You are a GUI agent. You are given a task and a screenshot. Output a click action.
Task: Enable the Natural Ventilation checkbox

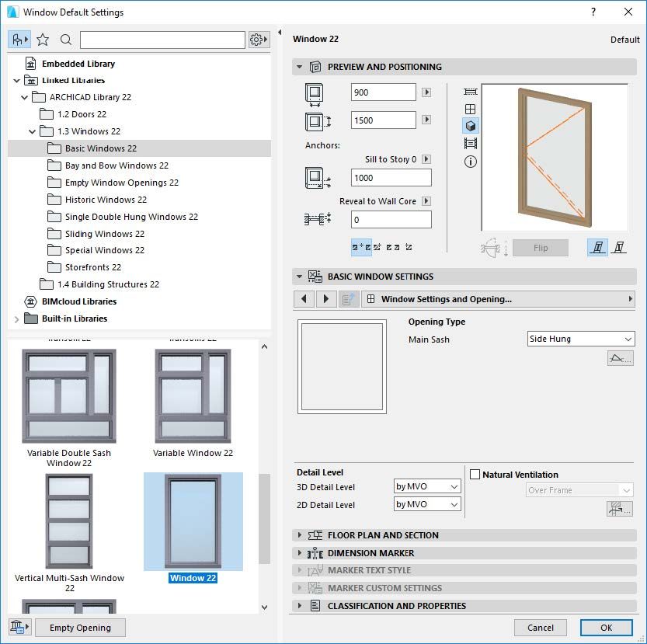pyautogui.click(x=475, y=475)
